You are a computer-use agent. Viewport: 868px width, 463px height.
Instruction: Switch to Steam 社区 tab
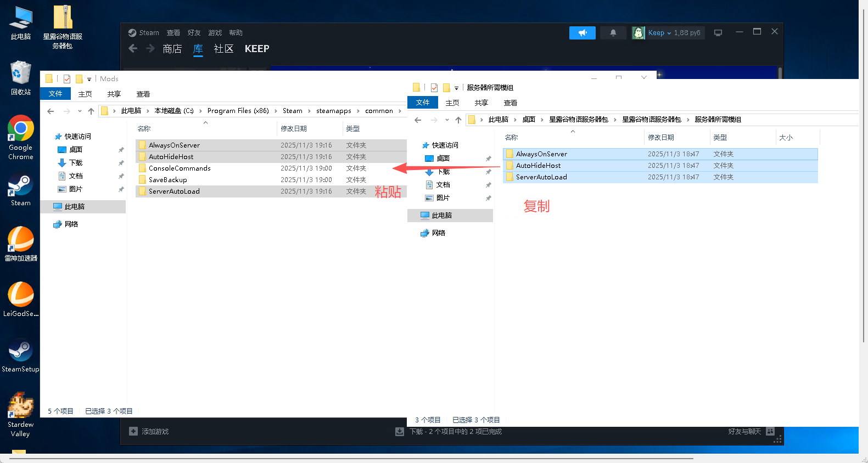(223, 49)
